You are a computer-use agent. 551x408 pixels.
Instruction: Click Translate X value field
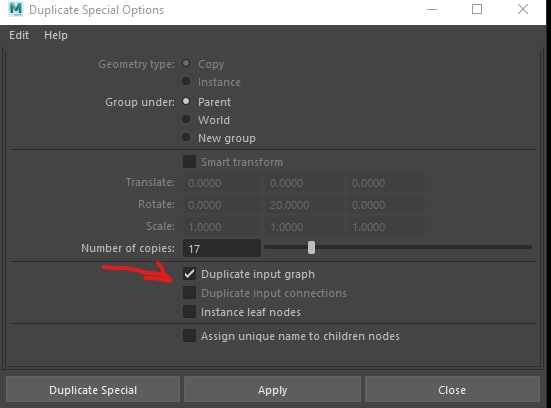coord(222,183)
